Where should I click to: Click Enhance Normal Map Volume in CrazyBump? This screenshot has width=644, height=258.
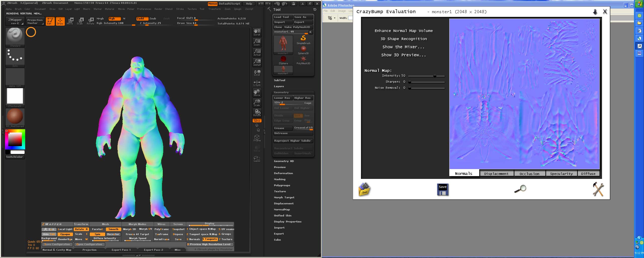tap(404, 31)
